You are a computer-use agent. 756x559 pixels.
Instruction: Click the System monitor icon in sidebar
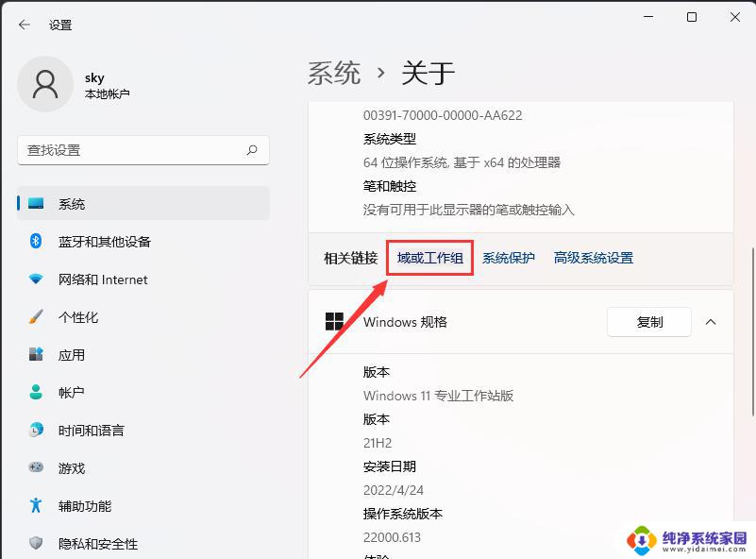[36, 204]
